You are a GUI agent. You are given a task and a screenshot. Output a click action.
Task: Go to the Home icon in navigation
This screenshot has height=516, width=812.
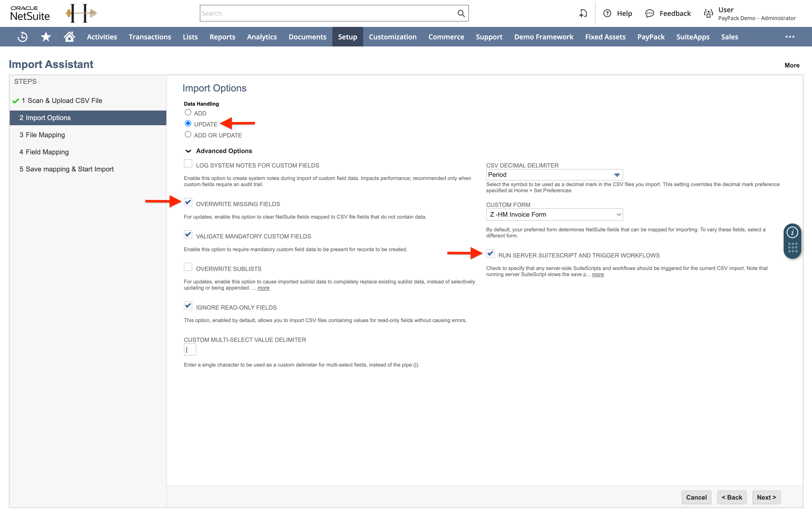coord(69,36)
